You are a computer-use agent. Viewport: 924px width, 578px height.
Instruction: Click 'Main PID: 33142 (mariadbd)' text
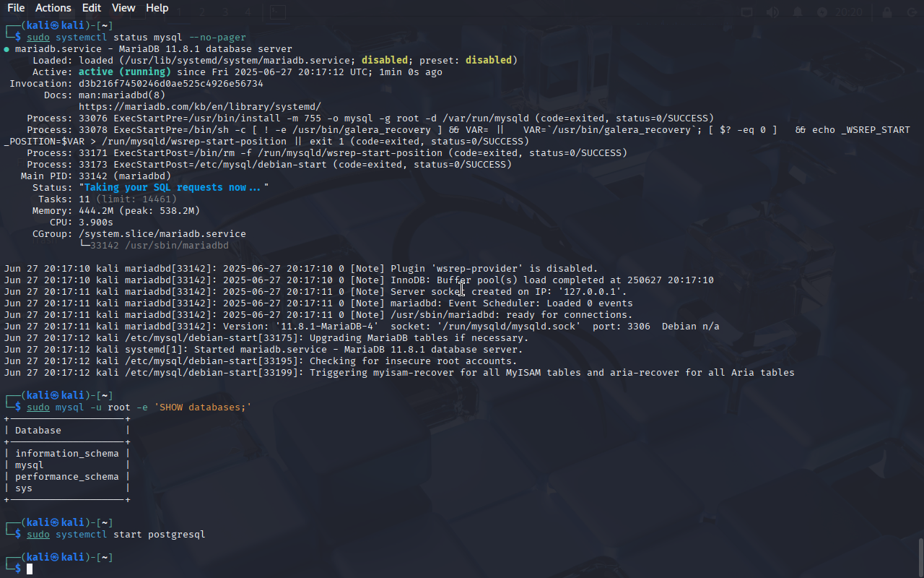pyautogui.click(x=96, y=176)
